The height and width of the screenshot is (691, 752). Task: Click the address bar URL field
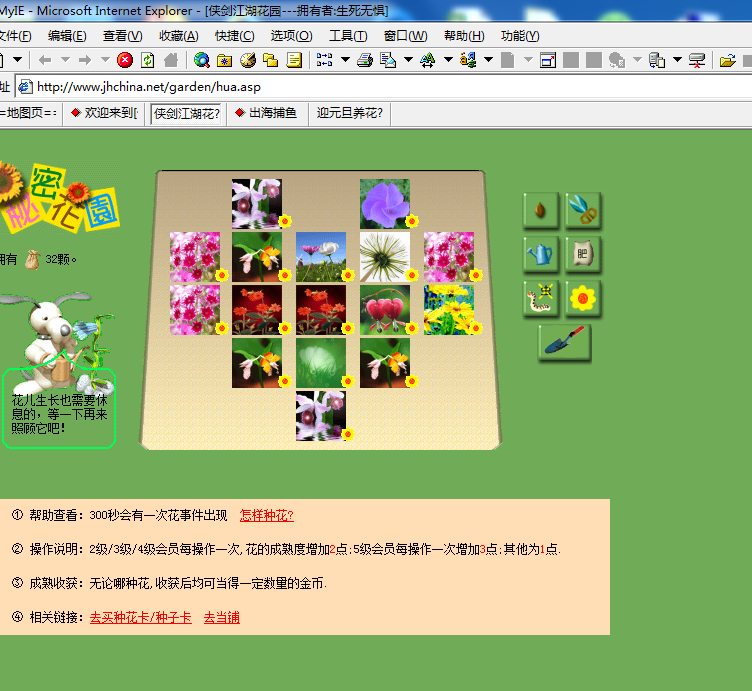coord(384,87)
